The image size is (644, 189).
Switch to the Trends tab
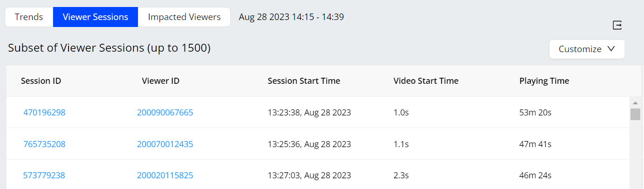point(29,17)
